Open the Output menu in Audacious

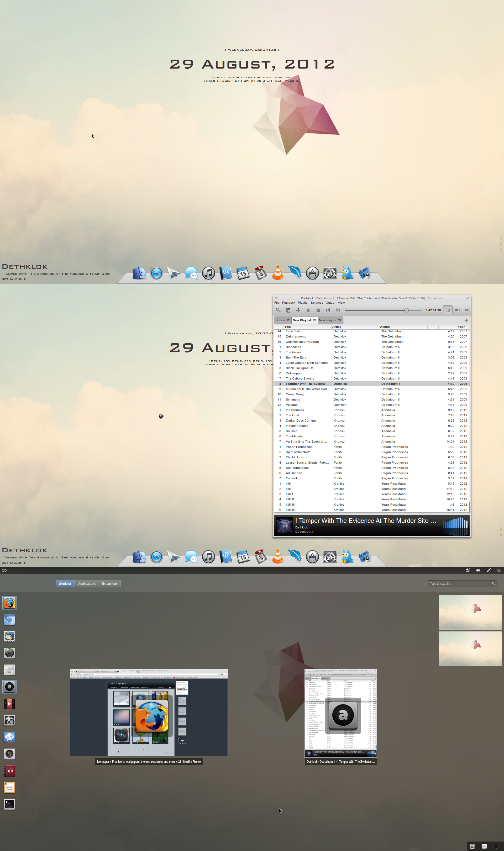330,302
